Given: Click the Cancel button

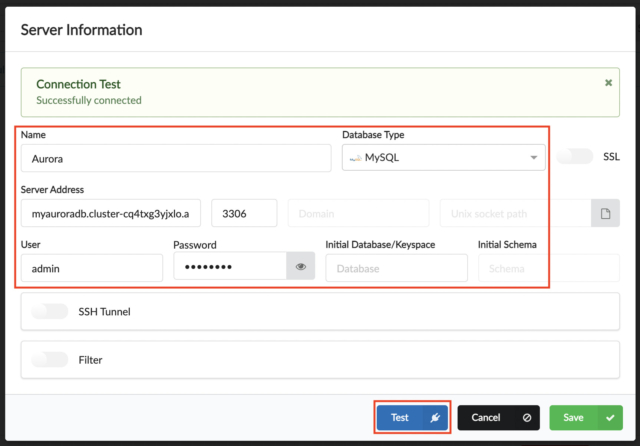Looking at the screenshot, I should click(498, 417).
